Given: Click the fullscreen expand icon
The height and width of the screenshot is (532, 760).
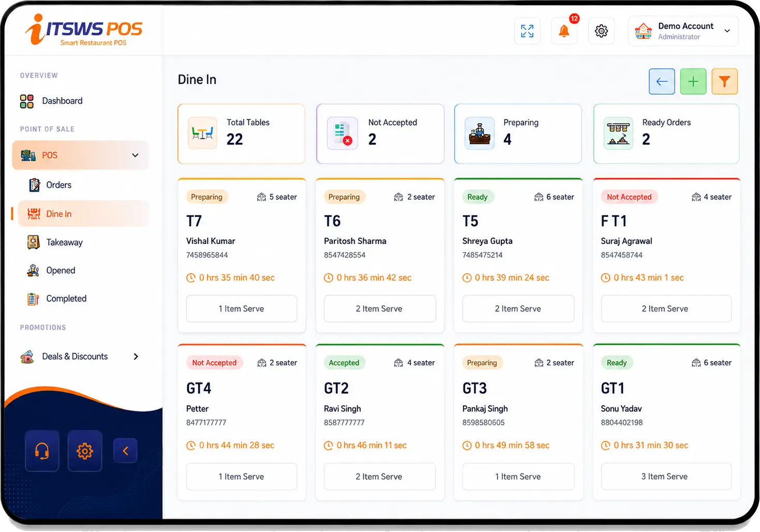Looking at the screenshot, I should pyautogui.click(x=527, y=31).
